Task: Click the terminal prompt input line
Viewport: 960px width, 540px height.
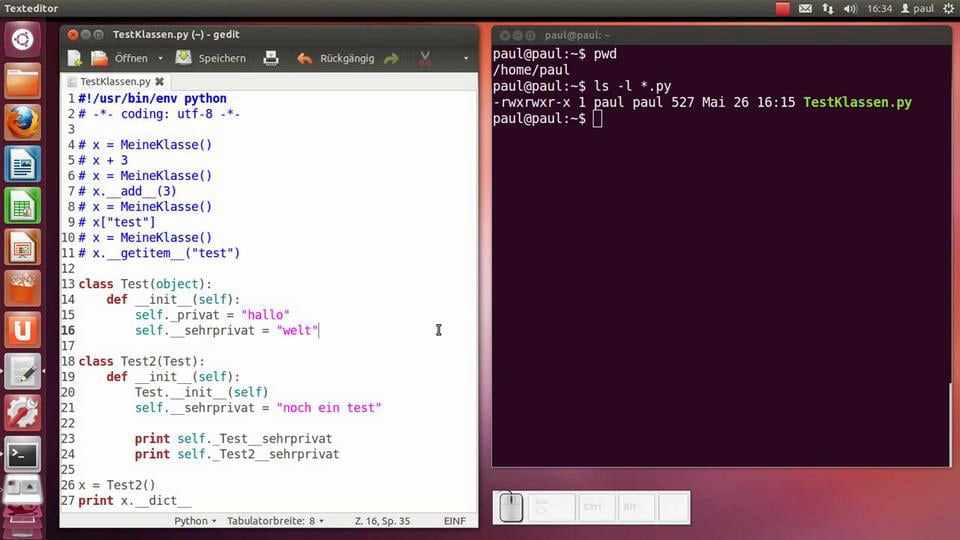Action: (547, 119)
